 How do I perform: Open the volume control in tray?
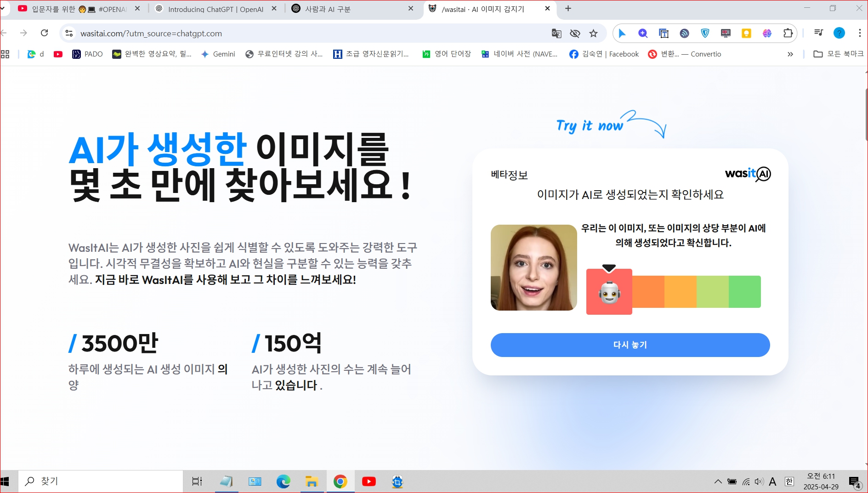(759, 482)
